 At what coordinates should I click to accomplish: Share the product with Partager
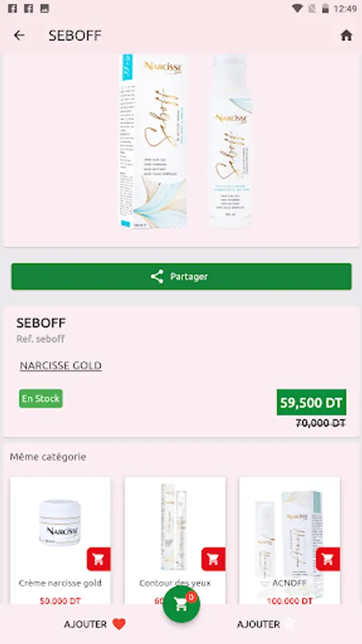182,276
